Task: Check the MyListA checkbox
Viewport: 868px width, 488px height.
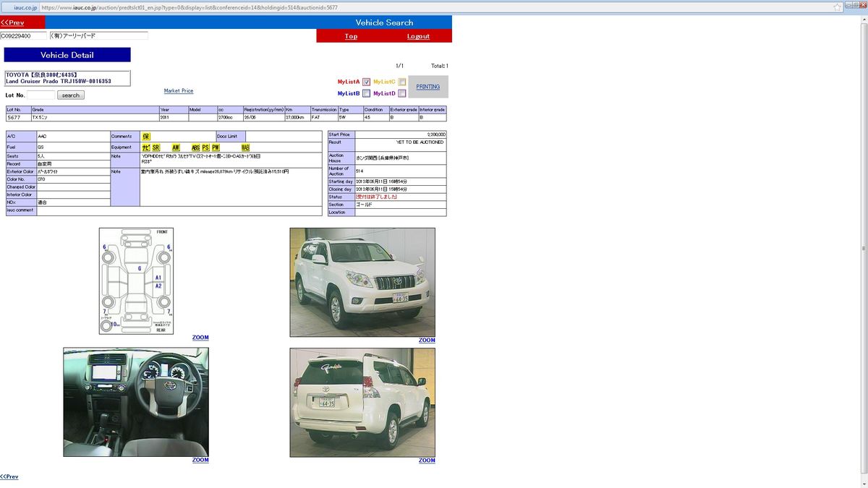Action: pos(367,82)
